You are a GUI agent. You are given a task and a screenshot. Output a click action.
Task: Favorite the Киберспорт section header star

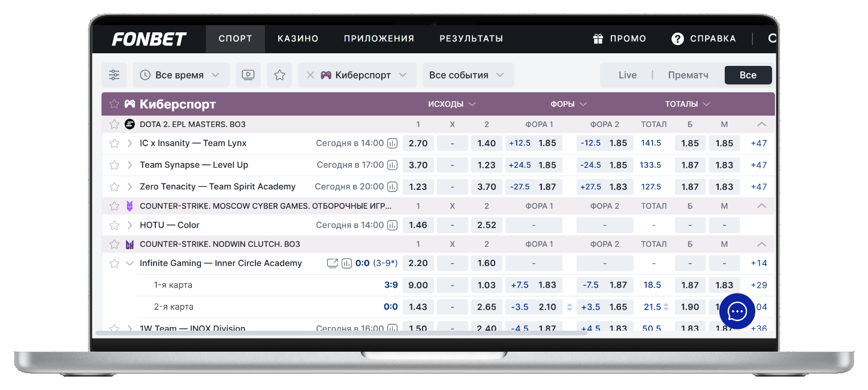coord(114,104)
